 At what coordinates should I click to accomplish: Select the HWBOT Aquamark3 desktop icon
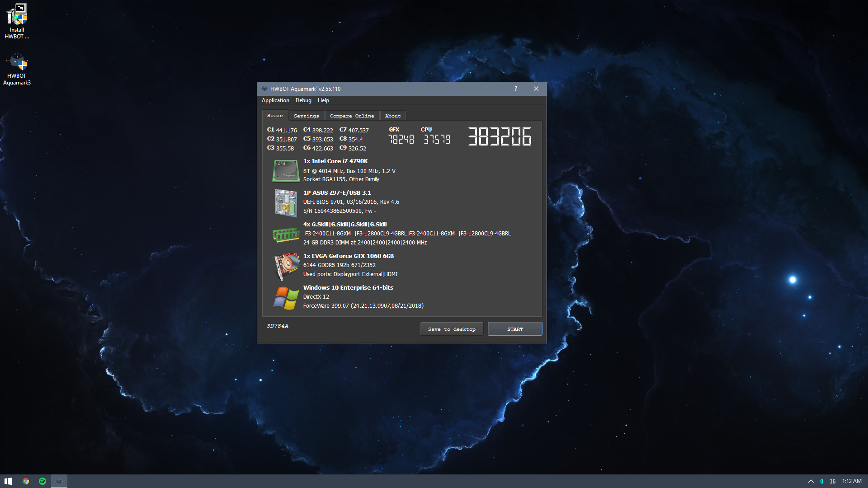click(x=17, y=69)
